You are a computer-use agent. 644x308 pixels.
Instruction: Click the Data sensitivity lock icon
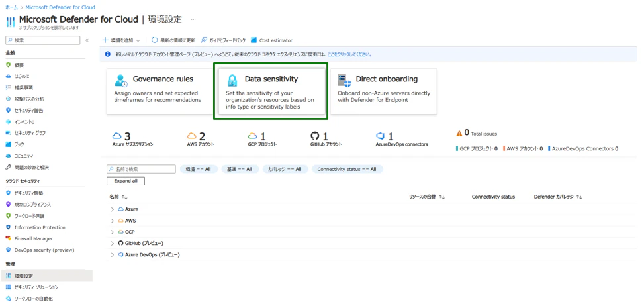click(232, 81)
